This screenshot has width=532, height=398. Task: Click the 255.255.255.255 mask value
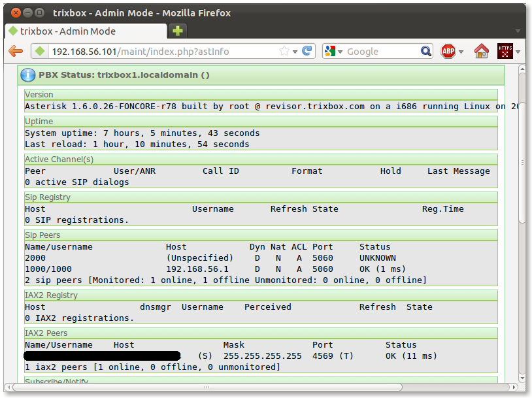[262, 356]
